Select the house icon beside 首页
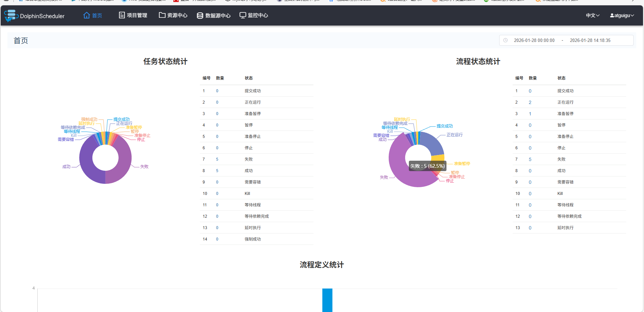 86,15
